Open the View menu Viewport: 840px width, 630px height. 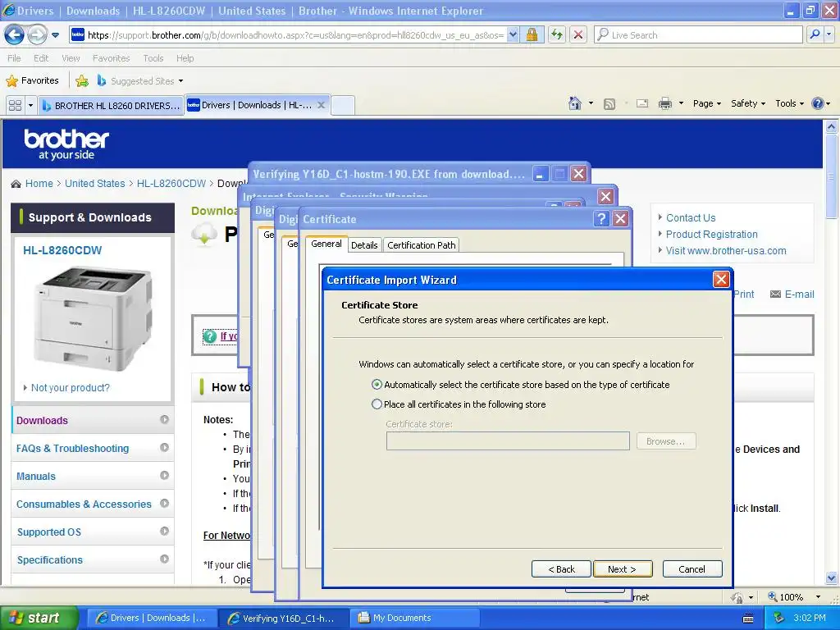[x=71, y=58]
